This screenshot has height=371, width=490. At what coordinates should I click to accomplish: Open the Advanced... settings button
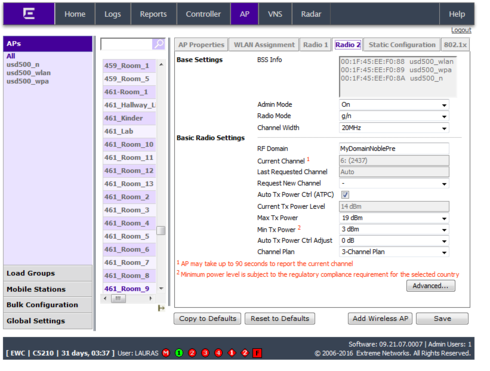(431, 286)
